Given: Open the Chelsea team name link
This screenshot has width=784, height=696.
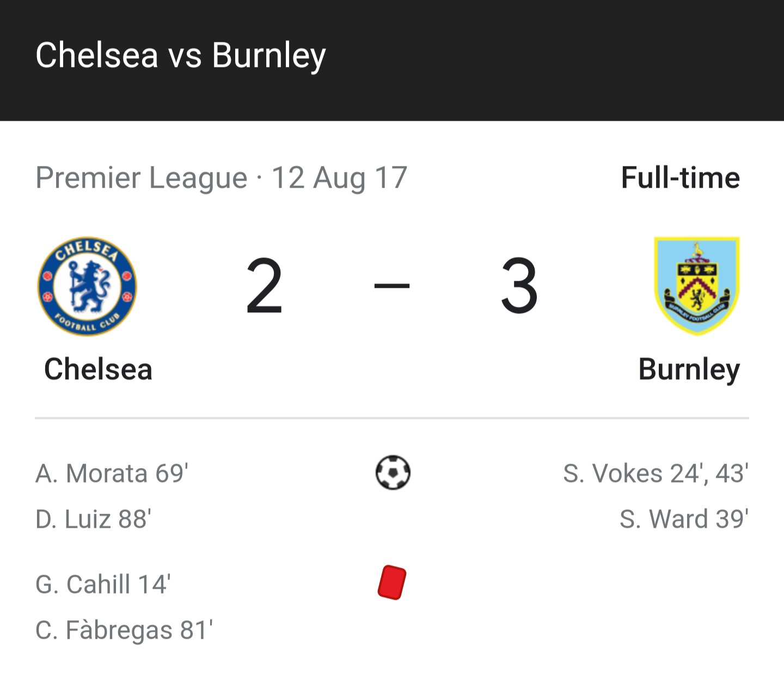Looking at the screenshot, I should (98, 369).
